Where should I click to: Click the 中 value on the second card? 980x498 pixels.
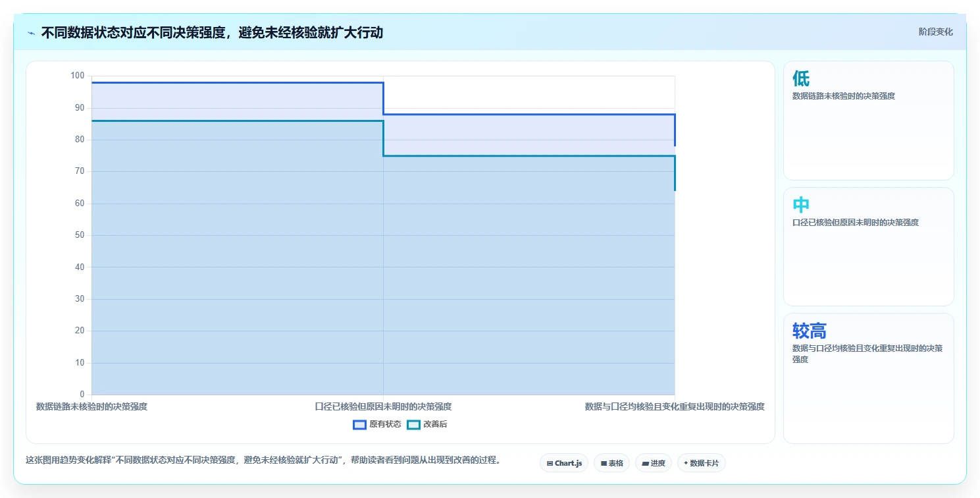[x=801, y=205]
